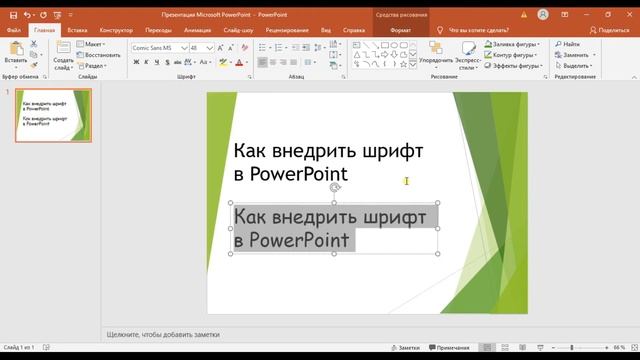The image size is (640, 360).
Task: Clear all text formatting
Action: click(244, 48)
